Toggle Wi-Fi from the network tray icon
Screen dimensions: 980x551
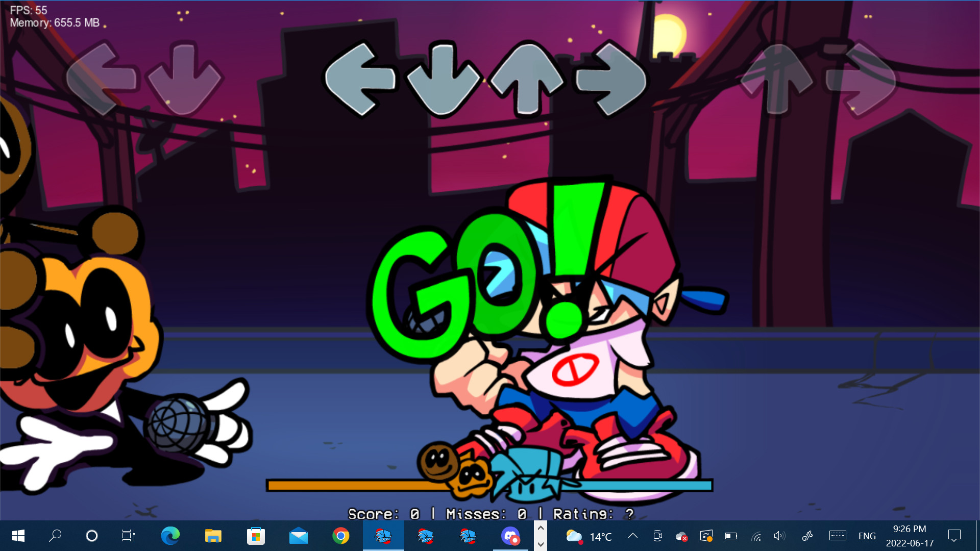[756, 536]
